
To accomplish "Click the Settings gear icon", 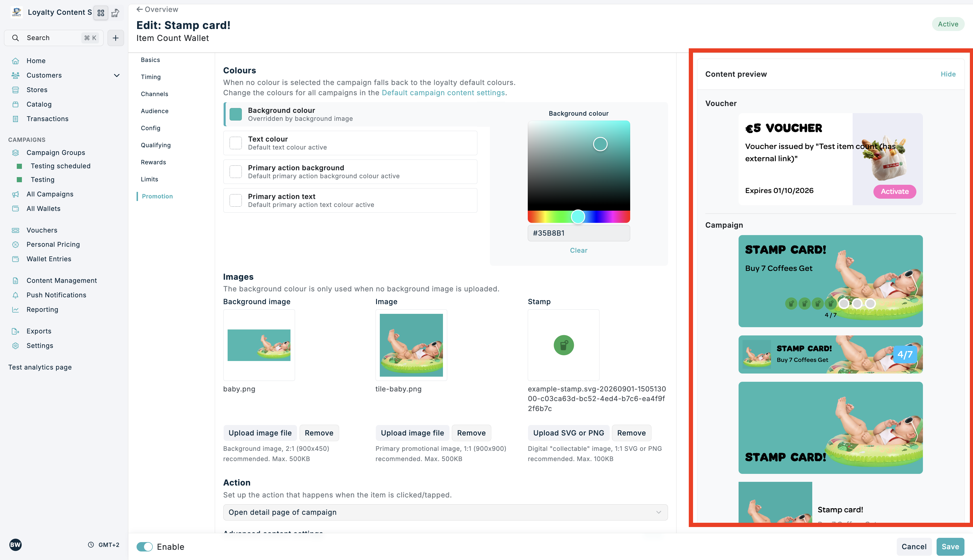I will tap(15, 346).
